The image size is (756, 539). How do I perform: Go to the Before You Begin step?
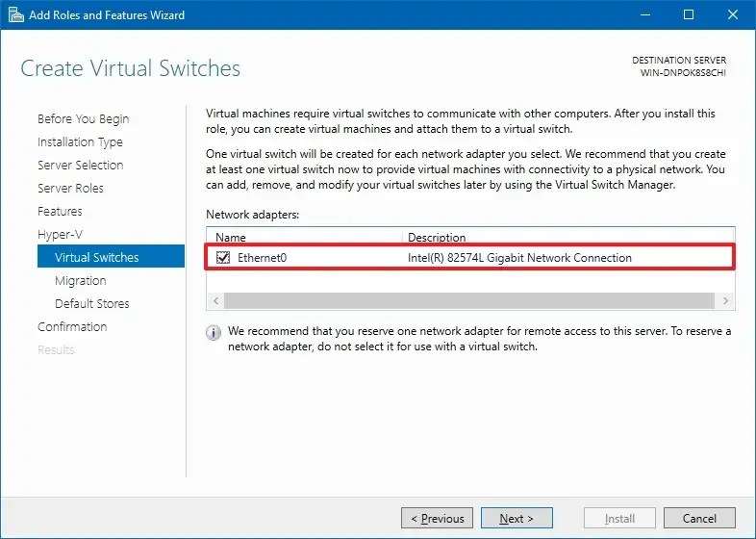click(x=84, y=118)
